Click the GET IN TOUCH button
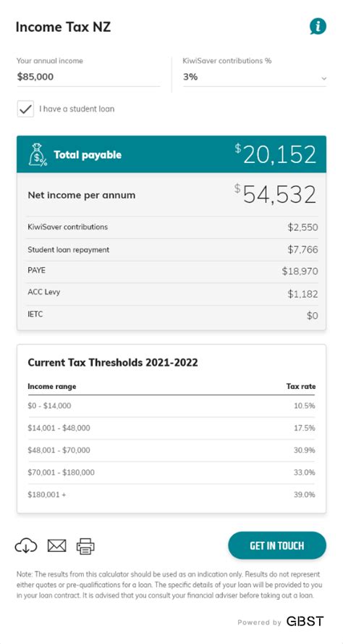This screenshot has height=644, width=343. click(277, 545)
